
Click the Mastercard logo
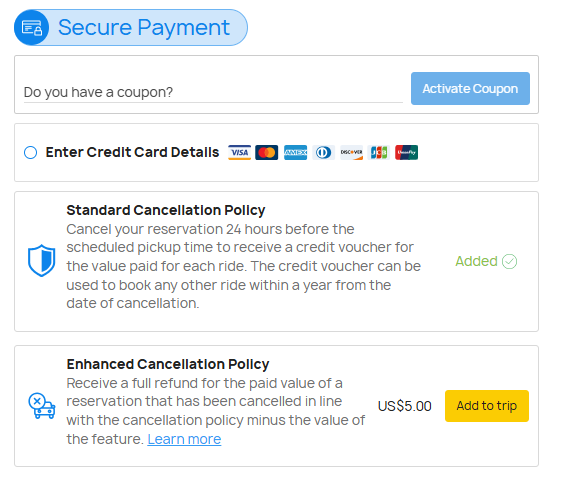(x=267, y=152)
